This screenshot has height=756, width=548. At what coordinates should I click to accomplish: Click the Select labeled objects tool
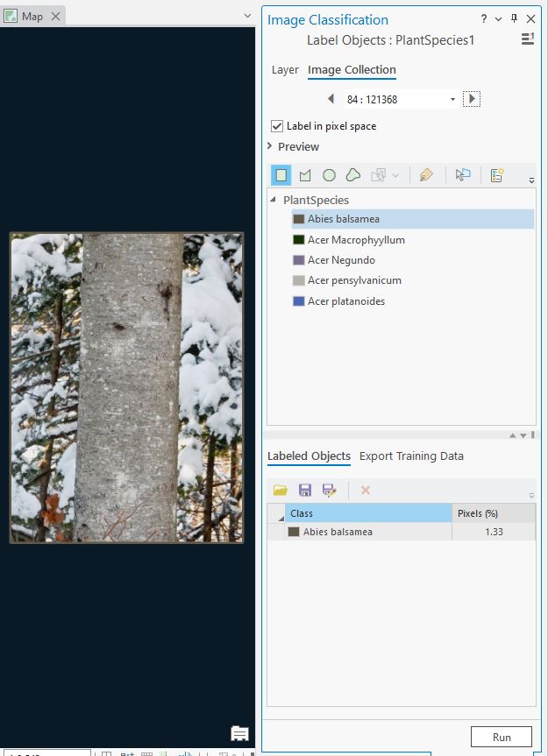pos(463,175)
